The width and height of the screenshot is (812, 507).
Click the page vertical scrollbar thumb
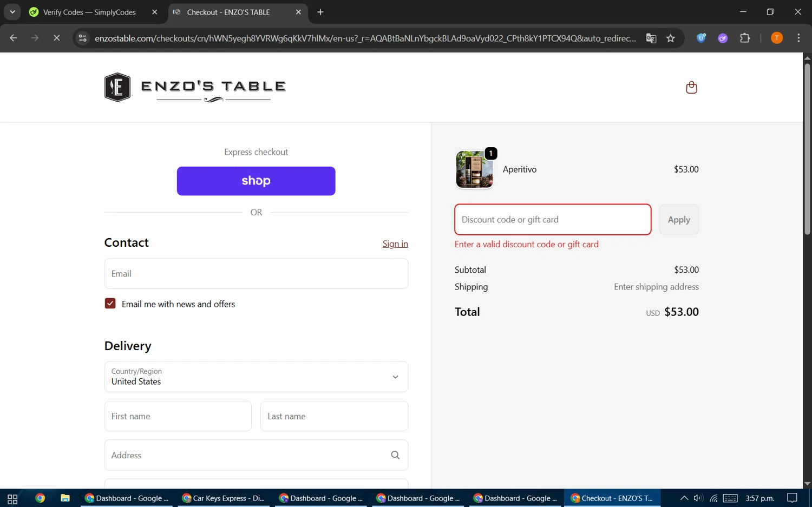coord(807,149)
